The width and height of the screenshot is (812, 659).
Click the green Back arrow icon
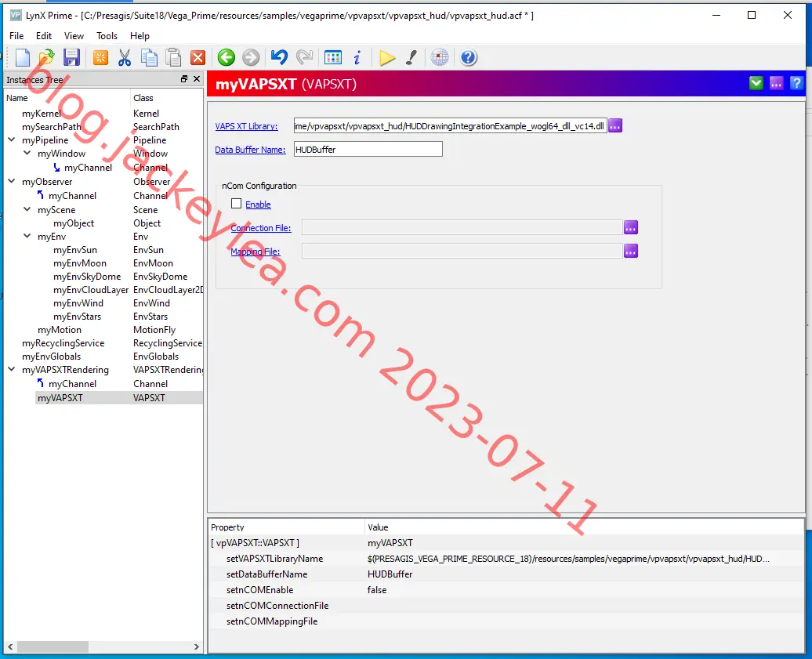pyautogui.click(x=227, y=57)
